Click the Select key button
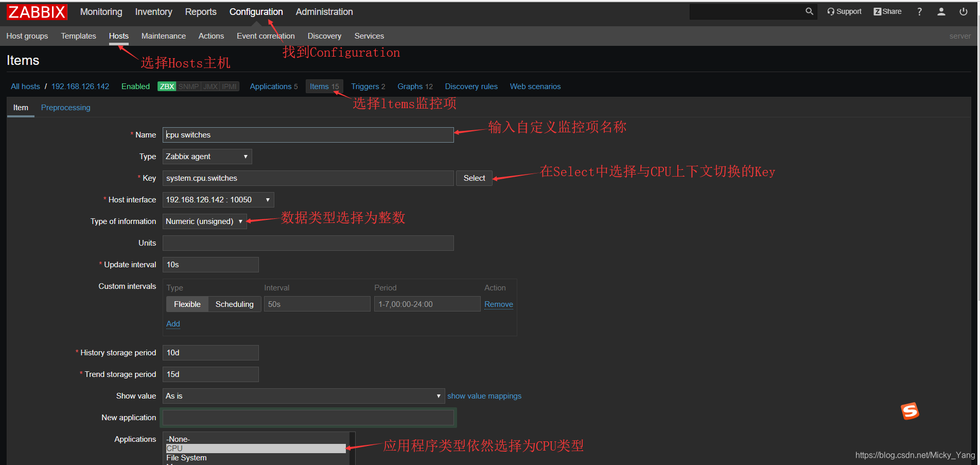The width and height of the screenshot is (980, 465). pos(474,178)
